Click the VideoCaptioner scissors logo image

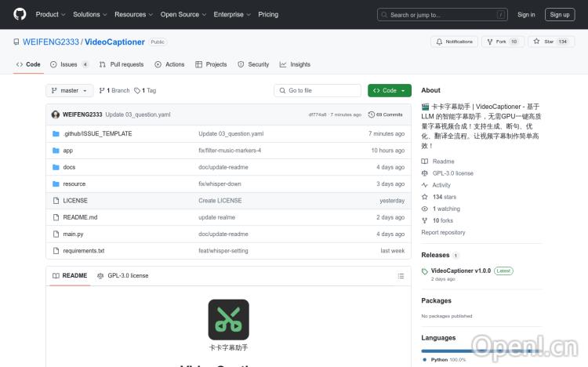[x=228, y=319]
